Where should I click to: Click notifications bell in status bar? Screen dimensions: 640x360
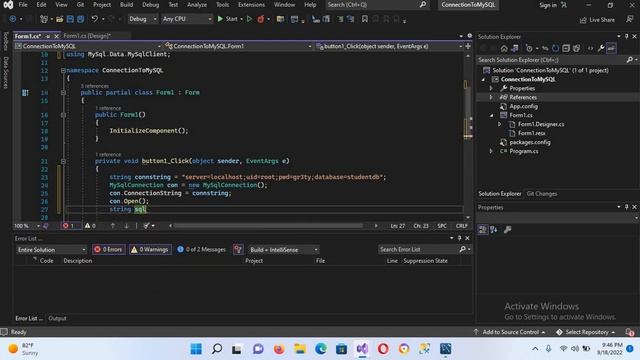(x=630, y=332)
